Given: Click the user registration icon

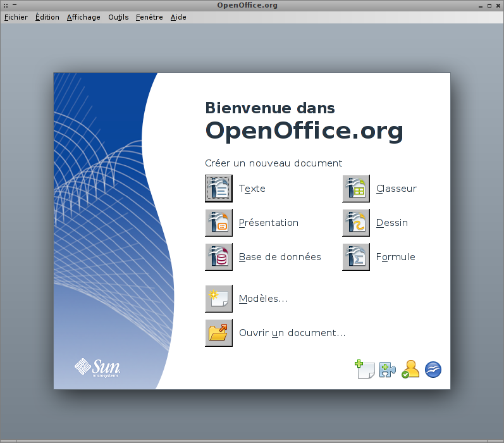Looking at the screenshot, I should coord(410,369).
